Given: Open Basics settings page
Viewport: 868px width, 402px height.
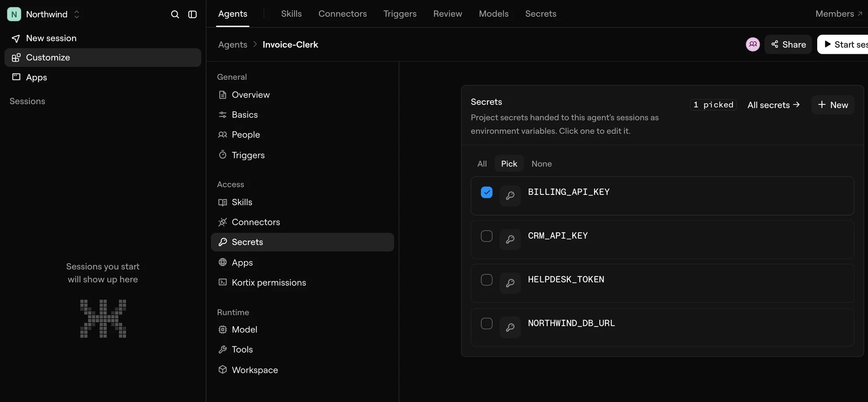Looking at the screenshot, I should 302,115.
